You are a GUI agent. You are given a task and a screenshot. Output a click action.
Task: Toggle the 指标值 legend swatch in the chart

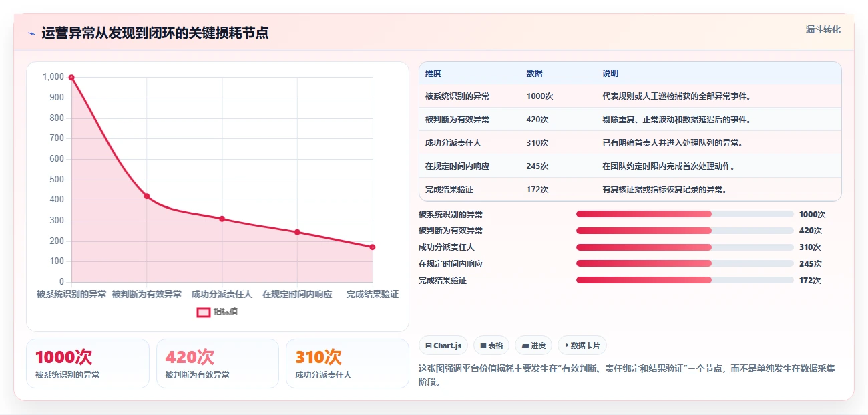tap(204, 312)
